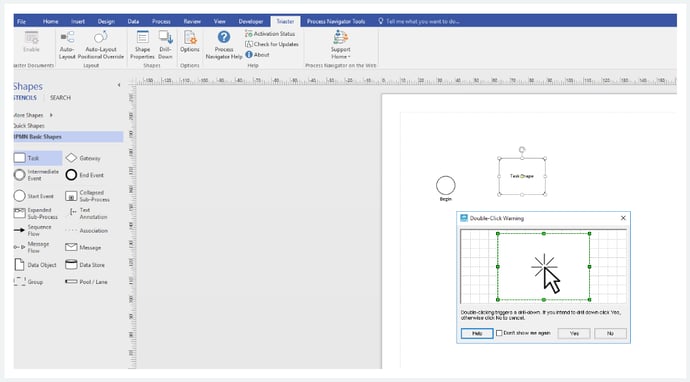Click Help in Double-Click Warning dialog

[477, 334]
